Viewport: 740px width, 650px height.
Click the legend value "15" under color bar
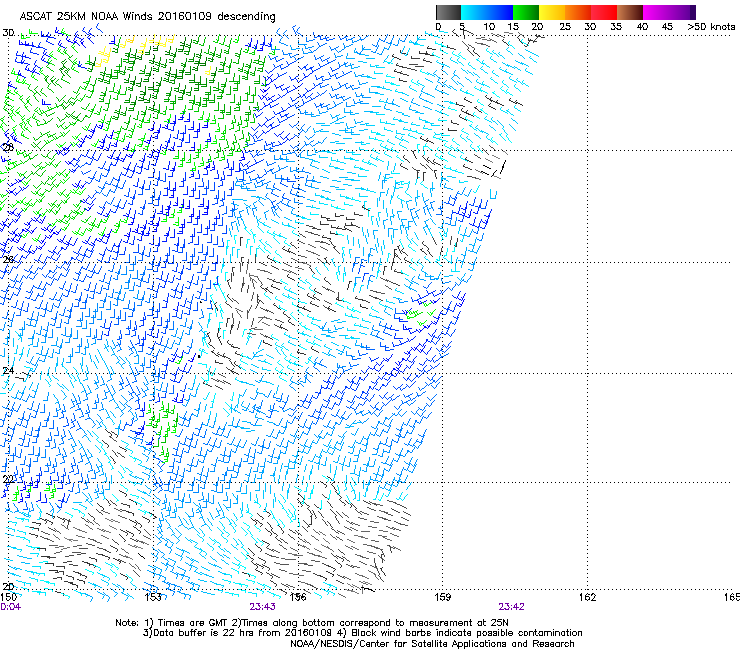coord(513,27)
